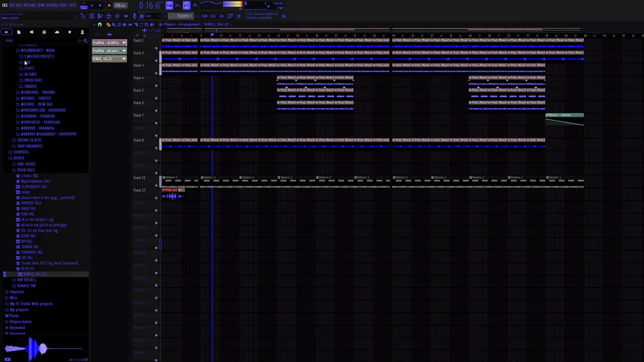Expand the LOOPKITS folder

(x=19, y=152)
